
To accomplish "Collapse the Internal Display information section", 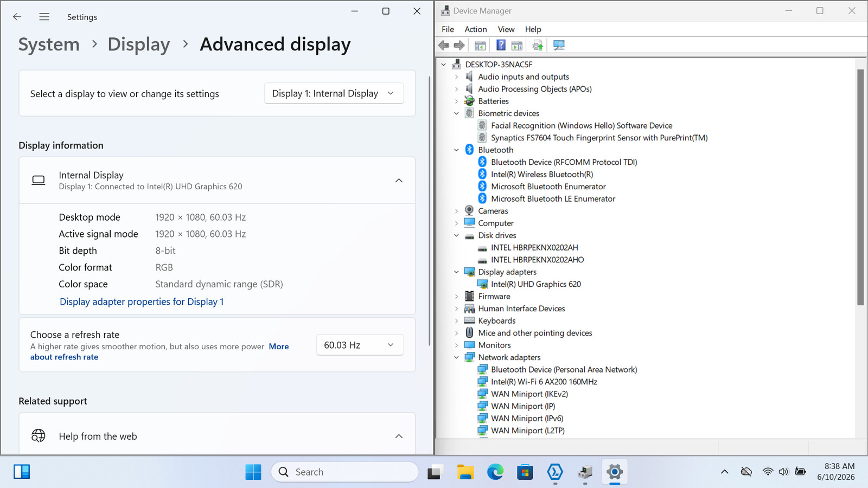I will pos(399,181).
